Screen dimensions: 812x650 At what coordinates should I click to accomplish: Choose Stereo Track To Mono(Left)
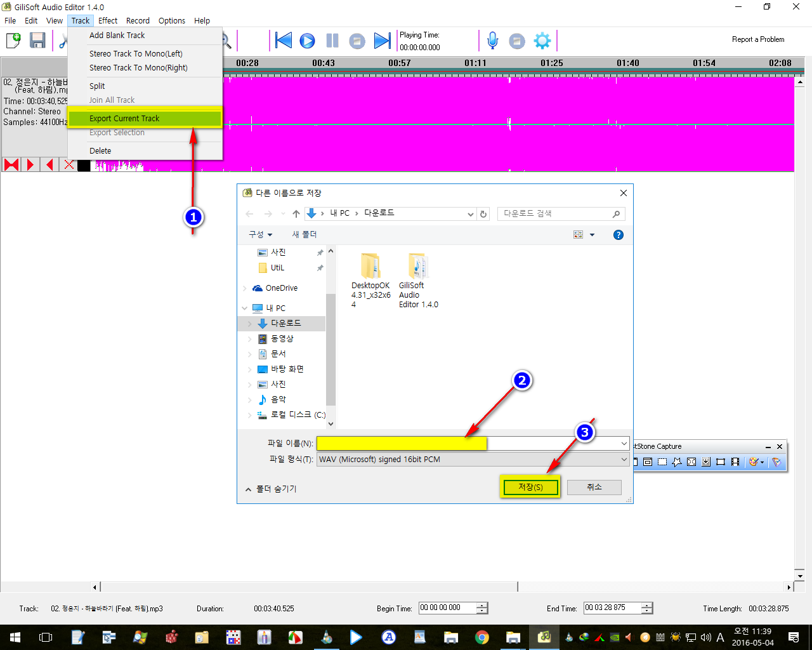tap(145, 54)
